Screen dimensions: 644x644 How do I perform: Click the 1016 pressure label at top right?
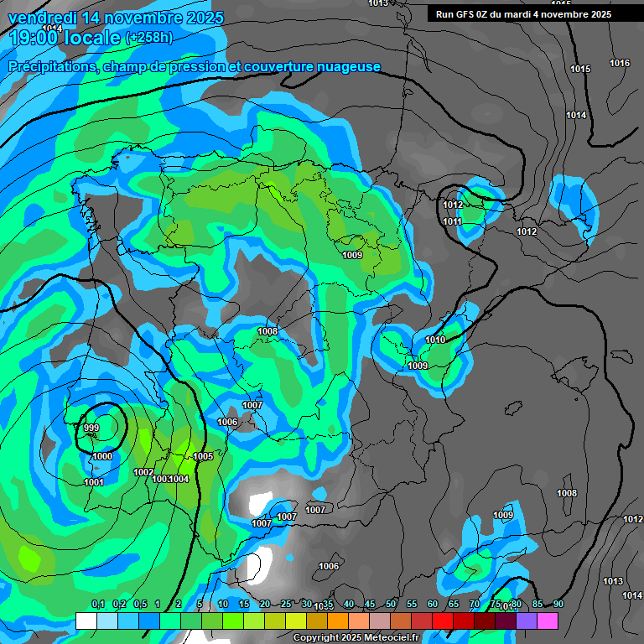point(620,63)
